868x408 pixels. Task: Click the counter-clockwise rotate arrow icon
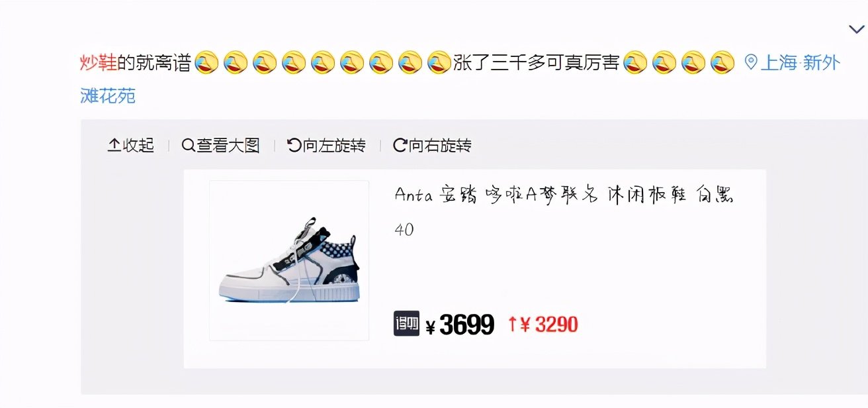click(294, 145)
